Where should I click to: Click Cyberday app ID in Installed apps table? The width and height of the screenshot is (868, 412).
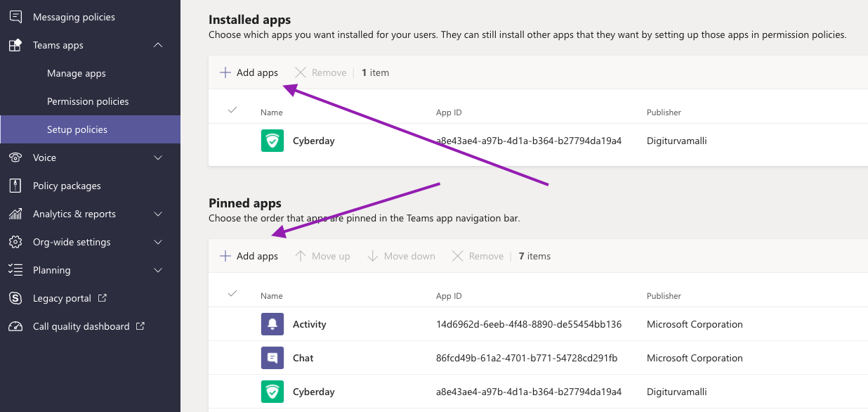(x=529, y=141)
